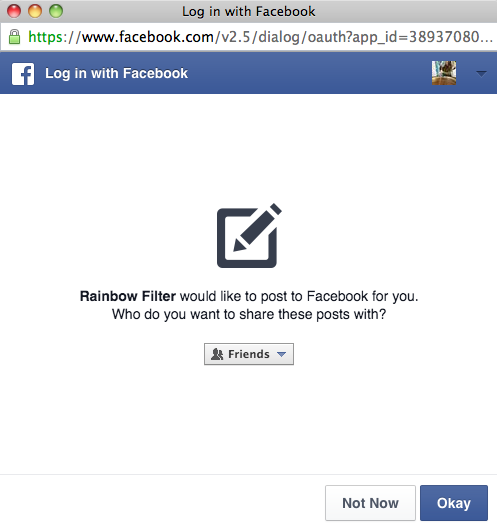497x530 pixels.
Task: Close the window with the red button
Action: coord(14,11)
